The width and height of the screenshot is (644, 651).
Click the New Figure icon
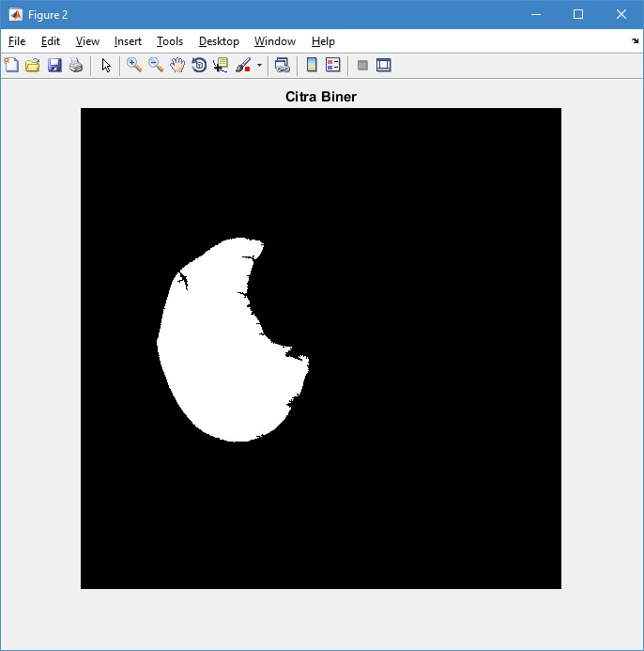(x=11, y=65)
